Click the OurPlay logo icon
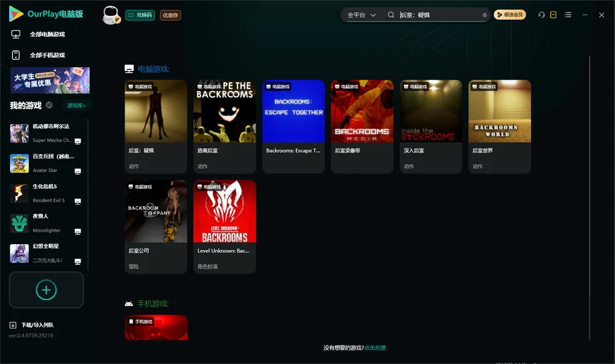Image resolution: width=615 pixels, height=364 pixels. point(16,14)
